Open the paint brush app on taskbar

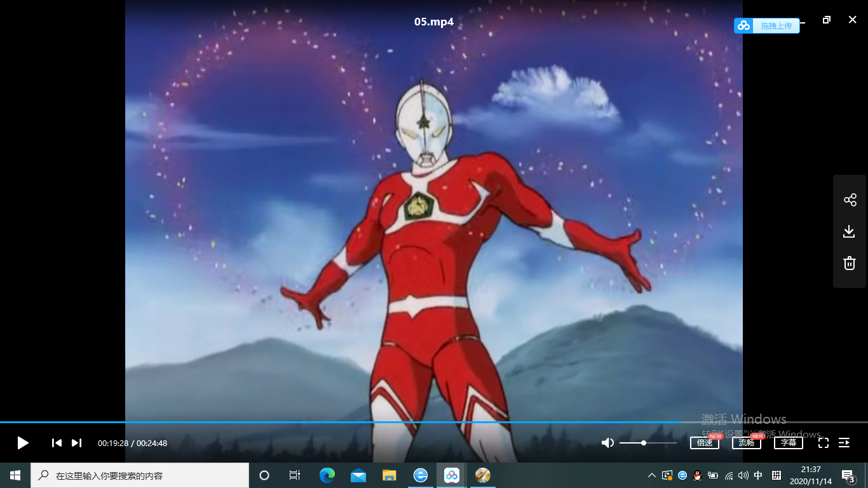point(483,475)
